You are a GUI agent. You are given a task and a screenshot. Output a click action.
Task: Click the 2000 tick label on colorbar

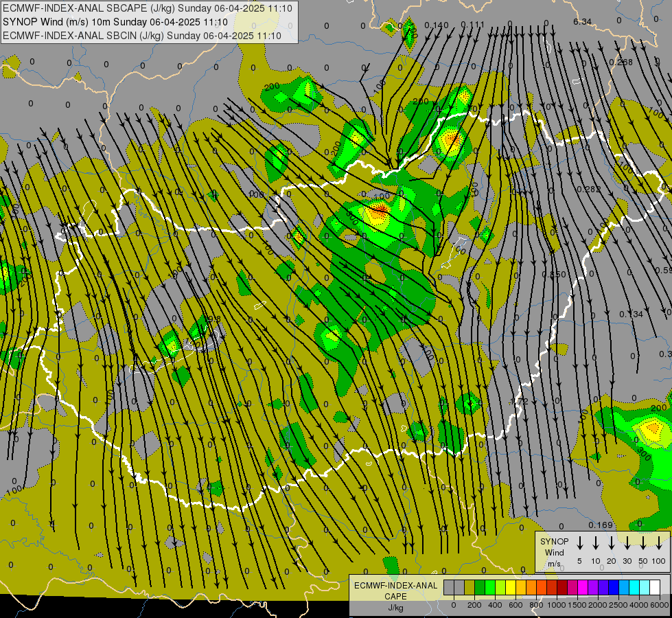[x=598, y=605]
